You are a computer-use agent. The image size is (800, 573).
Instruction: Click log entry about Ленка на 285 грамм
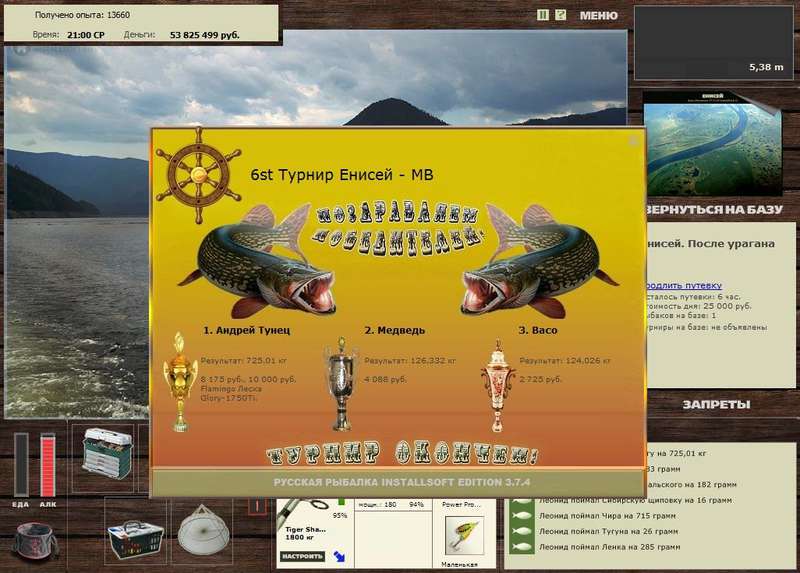[609, 546]
